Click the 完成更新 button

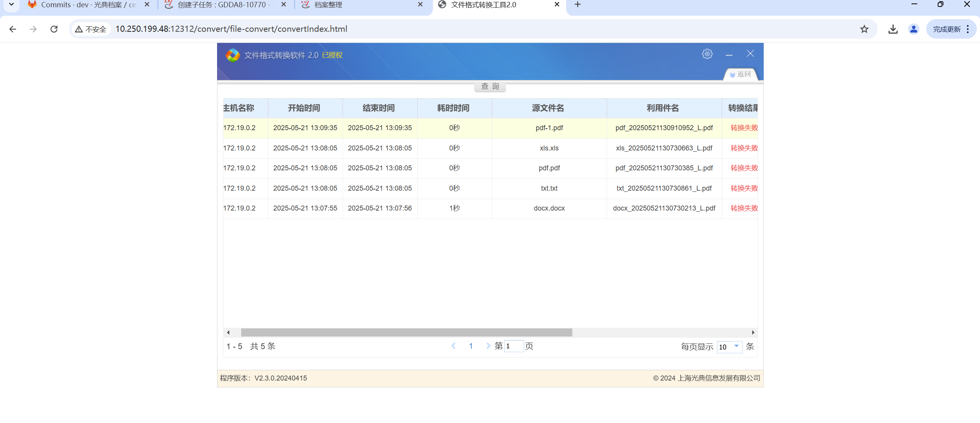pos(947,29)
